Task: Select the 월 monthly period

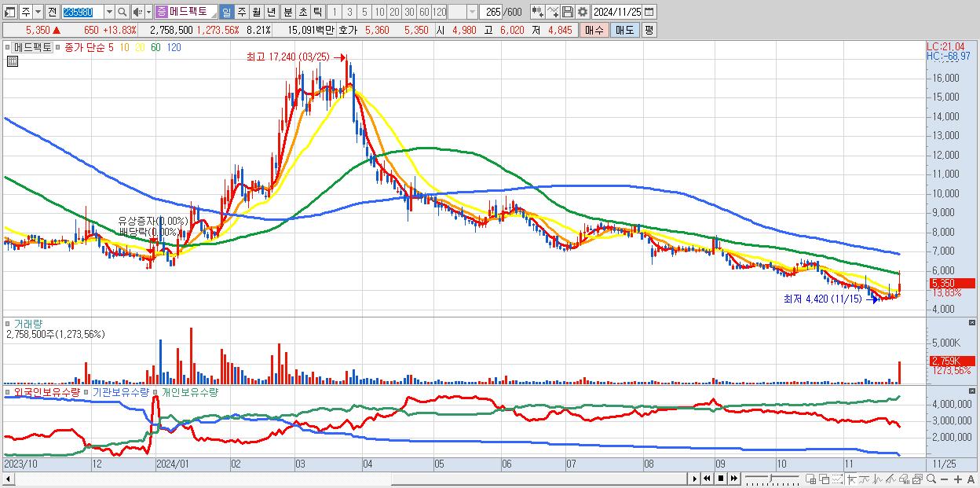Action: pos(257,12)
